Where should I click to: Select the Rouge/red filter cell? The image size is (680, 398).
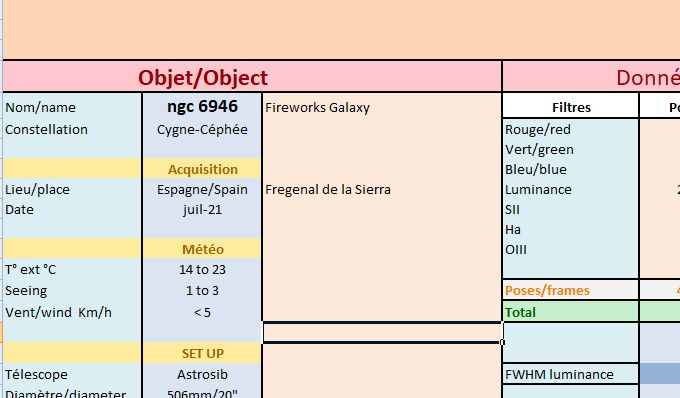571,129
